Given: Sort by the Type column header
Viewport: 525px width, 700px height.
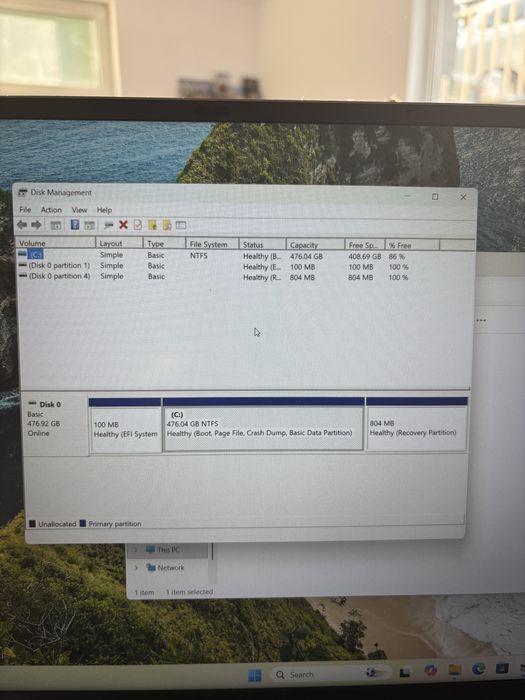Looking at the screenshot, I should [x=164, y=244].
